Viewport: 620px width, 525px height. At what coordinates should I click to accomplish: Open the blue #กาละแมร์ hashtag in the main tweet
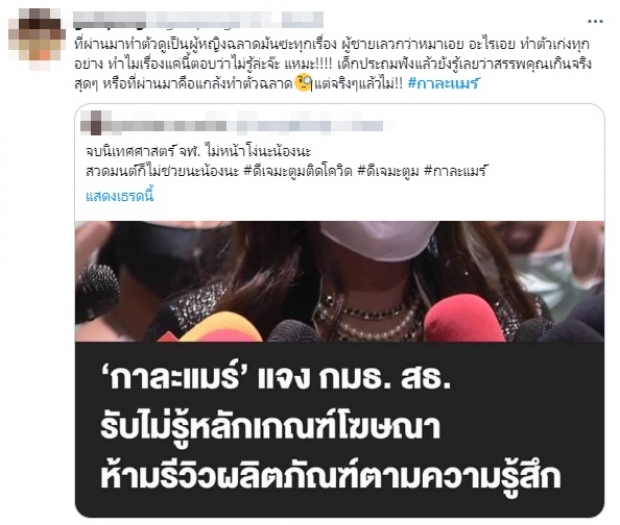click(444, 83)
